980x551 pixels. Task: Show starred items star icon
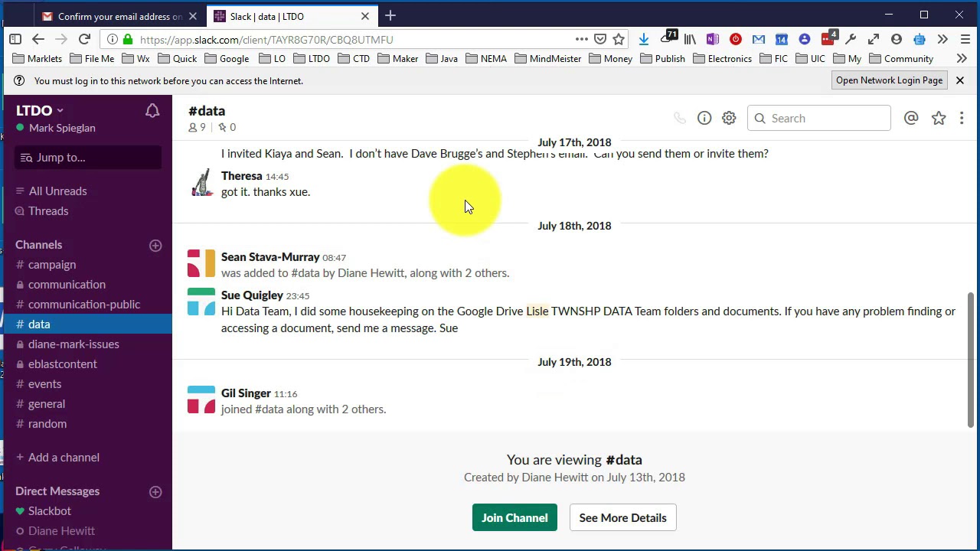pos(939,118)
